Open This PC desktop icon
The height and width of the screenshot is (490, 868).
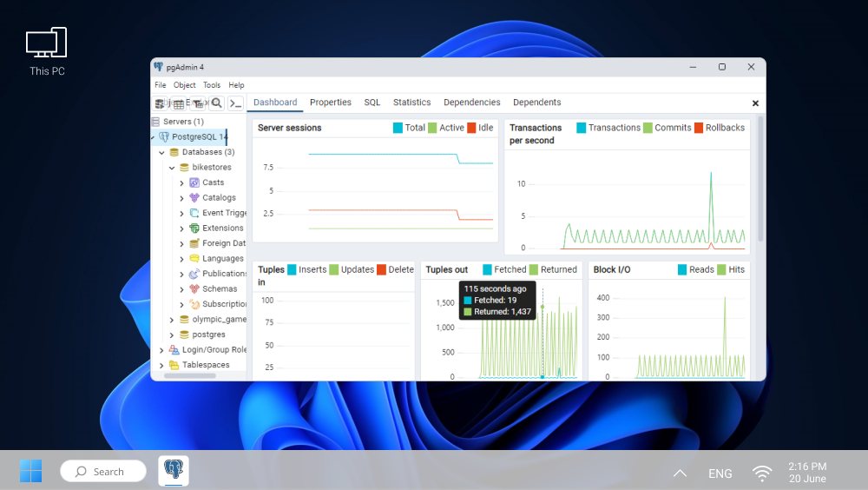[47, 51]
